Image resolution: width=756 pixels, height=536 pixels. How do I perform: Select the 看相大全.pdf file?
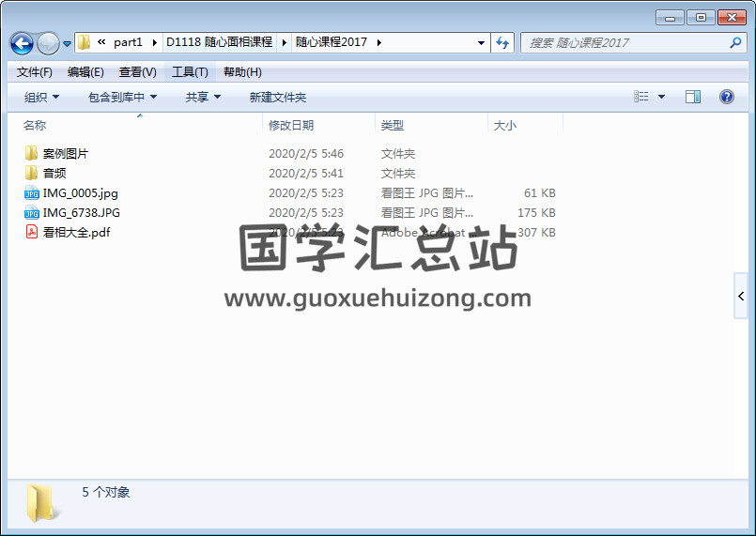click(76, 233)
